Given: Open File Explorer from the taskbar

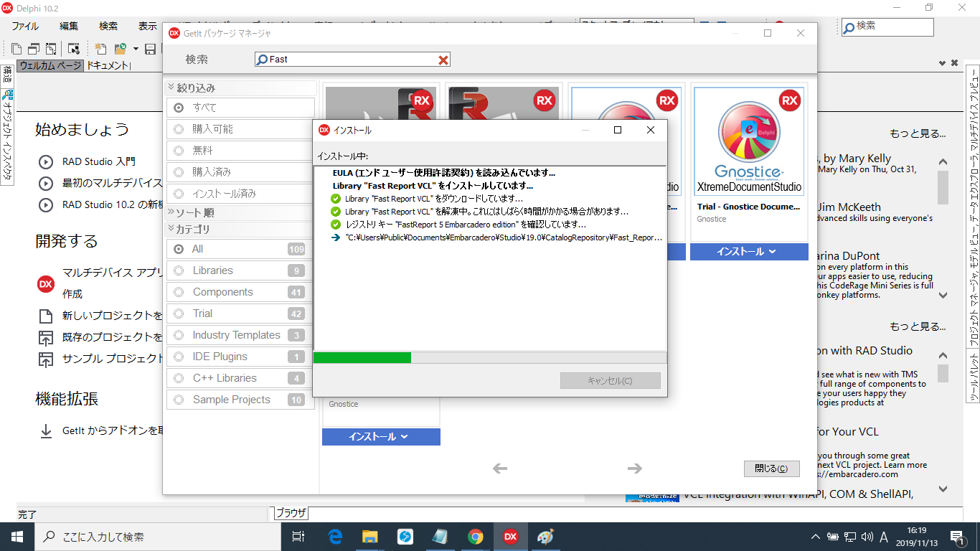Looking at the screenshot, I should click(369, 537).
